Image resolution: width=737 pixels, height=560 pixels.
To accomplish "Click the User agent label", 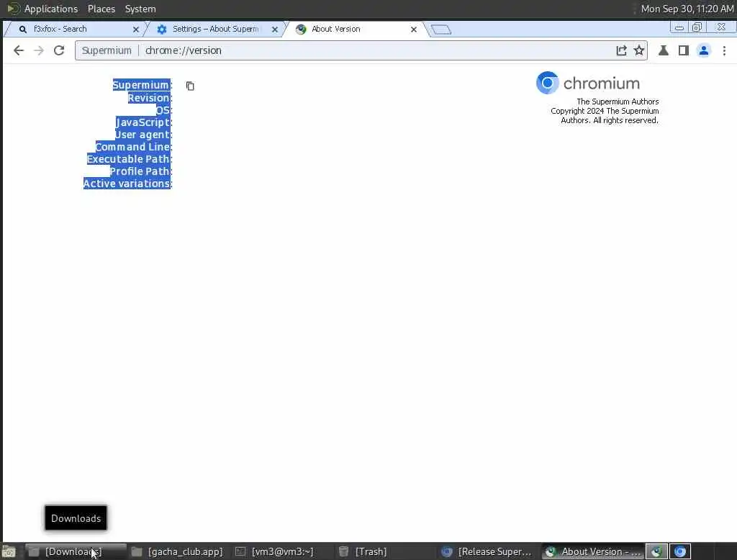I will click(x=143, y=135).
